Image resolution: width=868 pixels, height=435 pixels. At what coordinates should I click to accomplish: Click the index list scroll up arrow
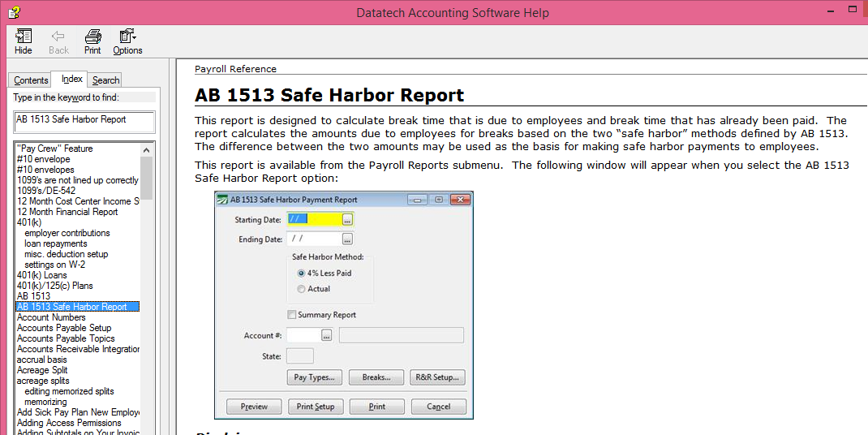[146, 150]
